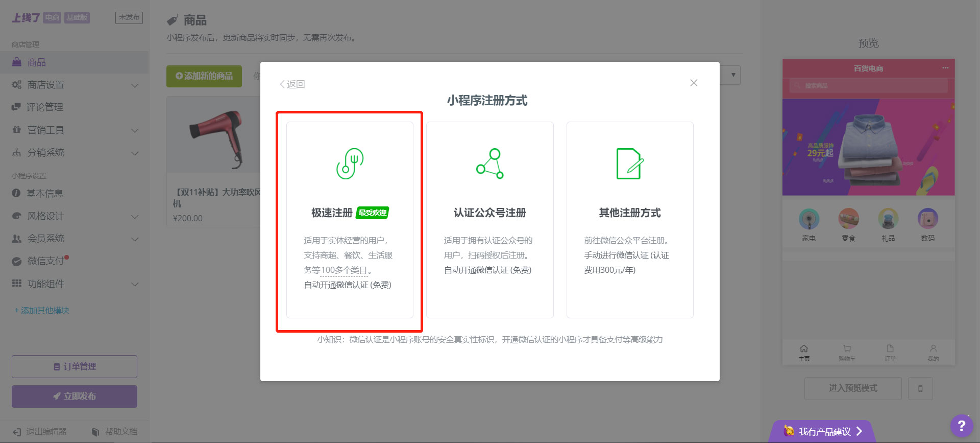The height and width of the screenshot is (443, 980).
Task: Expand the 营销工具 chevron
Action: (135, 130)
